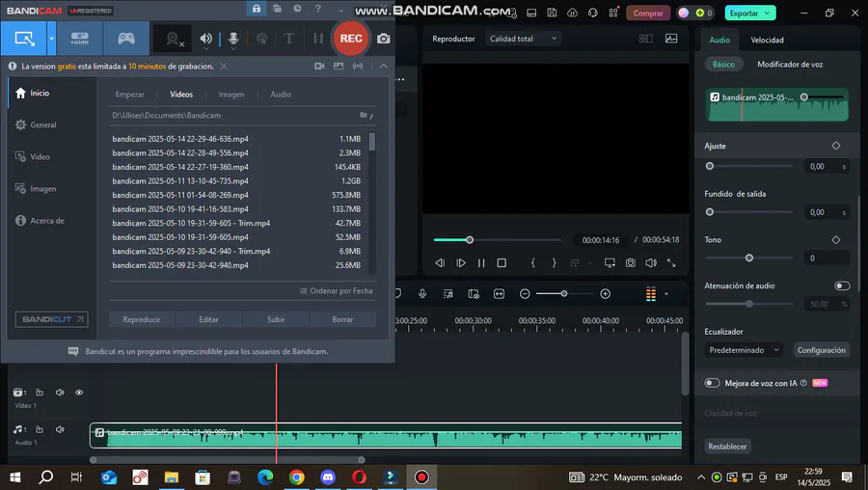Hit the red REC button

pyautogui.click(x=351, y=39)
